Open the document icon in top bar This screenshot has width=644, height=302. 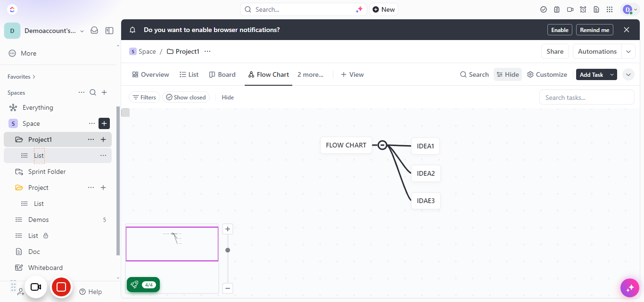point(596,9)
